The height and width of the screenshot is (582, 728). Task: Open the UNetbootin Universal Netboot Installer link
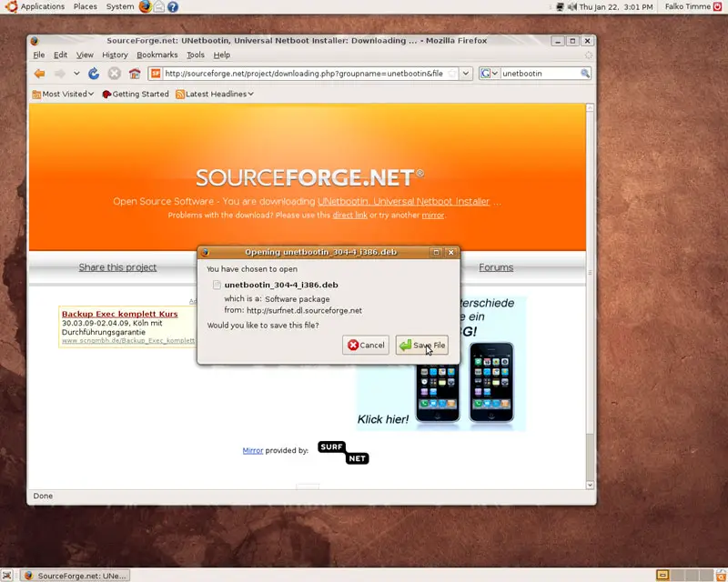coord(403,201)
